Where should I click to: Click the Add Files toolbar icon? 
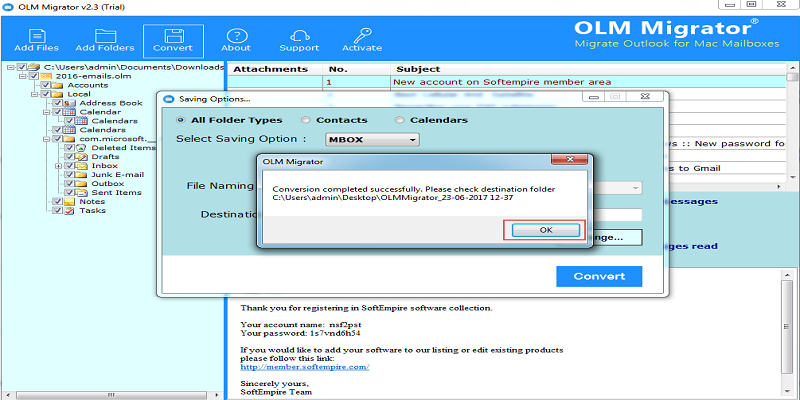[x=36, y=37]
